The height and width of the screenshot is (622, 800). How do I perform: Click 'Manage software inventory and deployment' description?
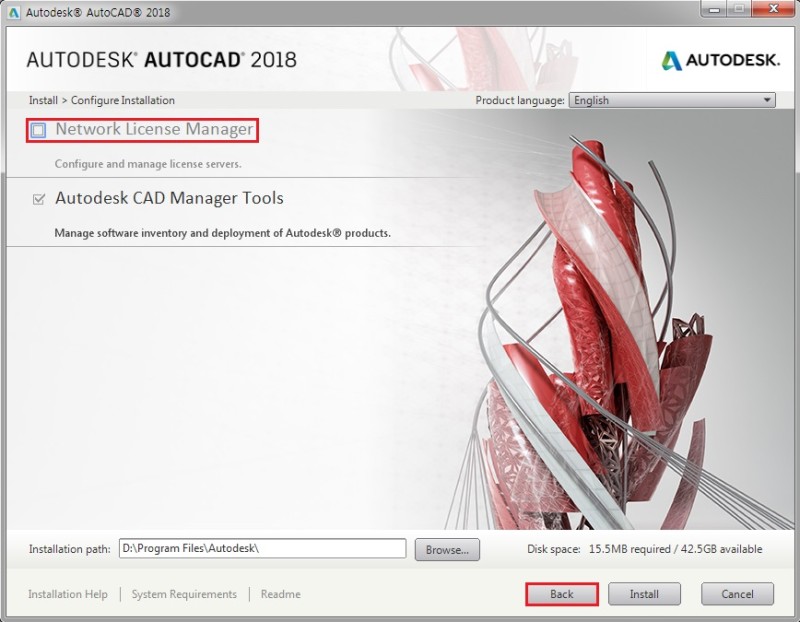222,233
